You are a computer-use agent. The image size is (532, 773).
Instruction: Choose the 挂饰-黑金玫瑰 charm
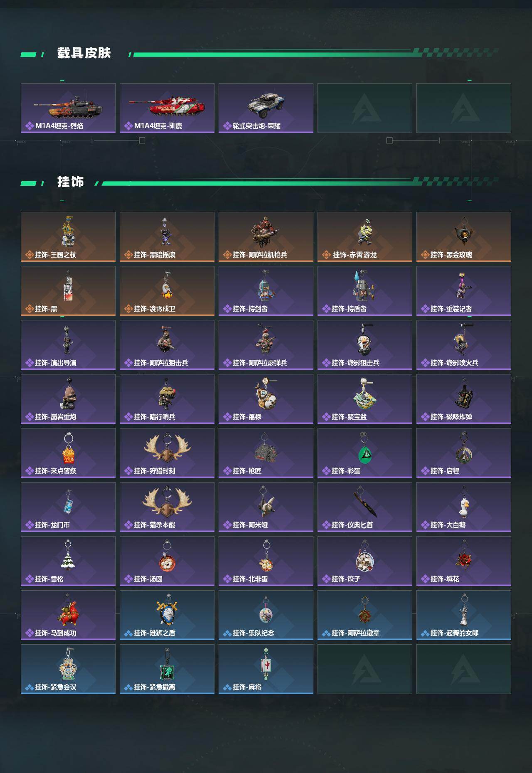coord(464,237)
